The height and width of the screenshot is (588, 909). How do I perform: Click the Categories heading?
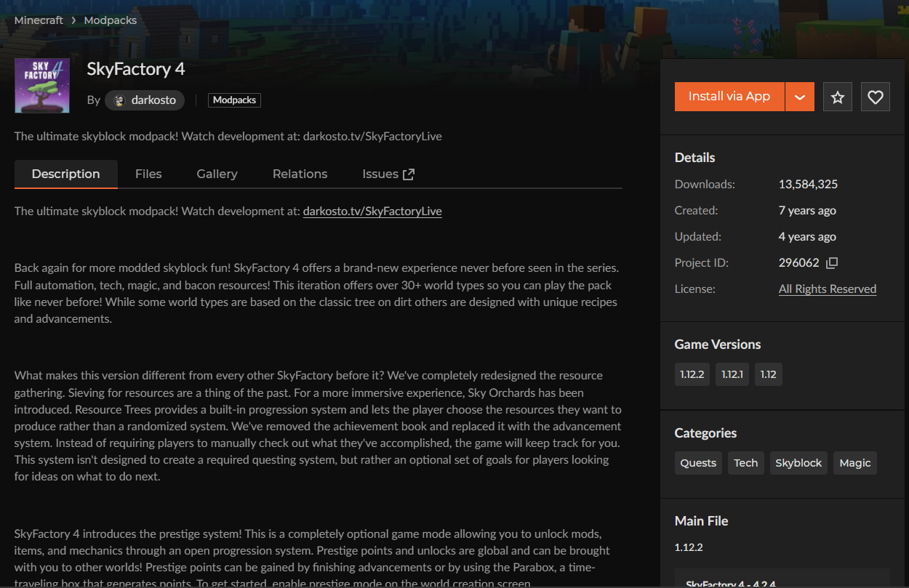(x=706, y=433)
